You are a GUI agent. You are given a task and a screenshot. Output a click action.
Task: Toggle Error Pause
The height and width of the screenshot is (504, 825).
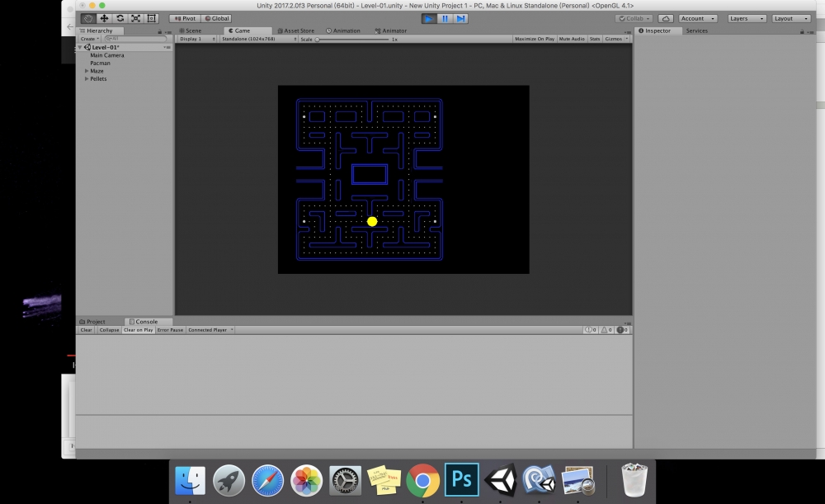[x=170, y=330]
